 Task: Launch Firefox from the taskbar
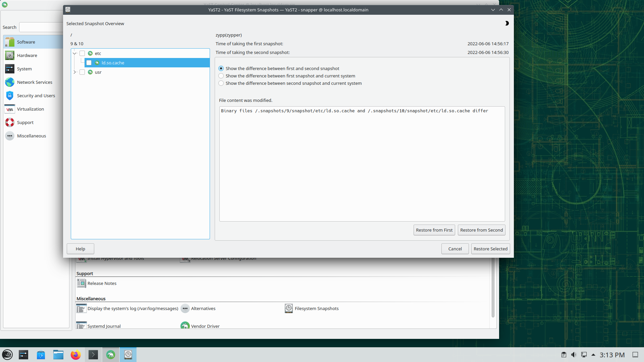[x=76, y=355]
